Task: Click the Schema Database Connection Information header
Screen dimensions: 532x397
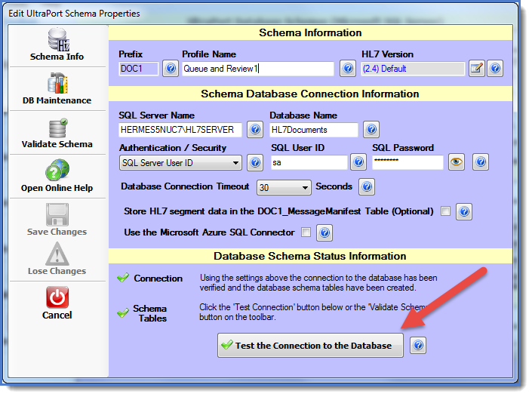Action: click(x=310, y=94)
